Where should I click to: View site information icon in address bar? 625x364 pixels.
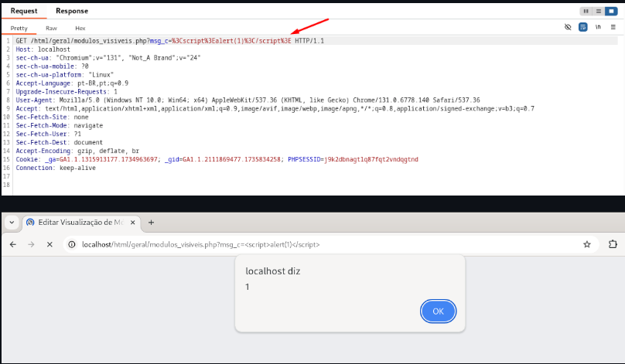coord(72,244)
